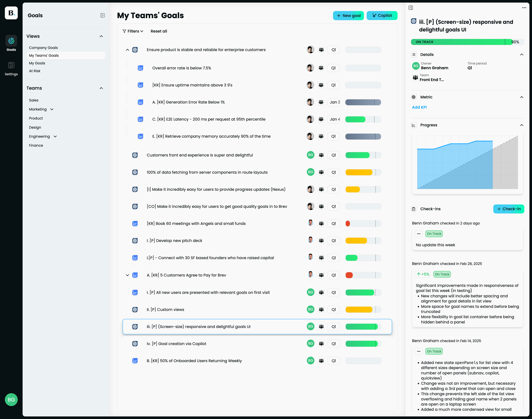Click progress bar on Connect with 30 SF founders
This screenshot has height=419, width=532.
coord(363,258)
